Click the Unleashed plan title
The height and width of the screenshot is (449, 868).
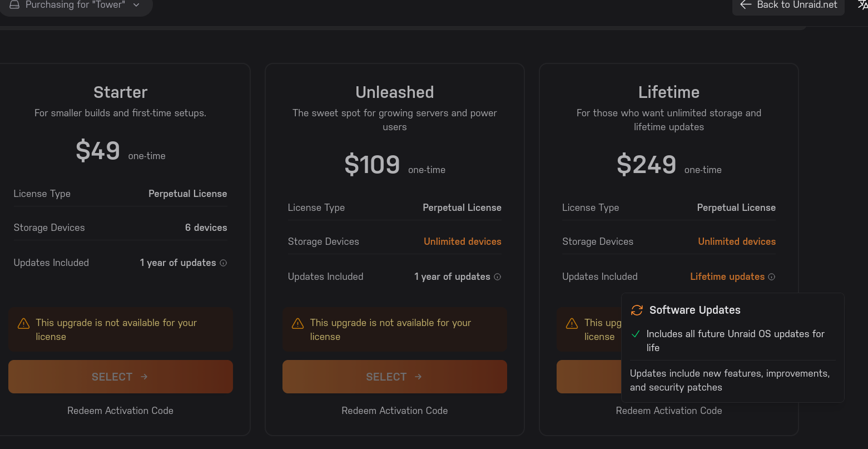pos(395,92)
